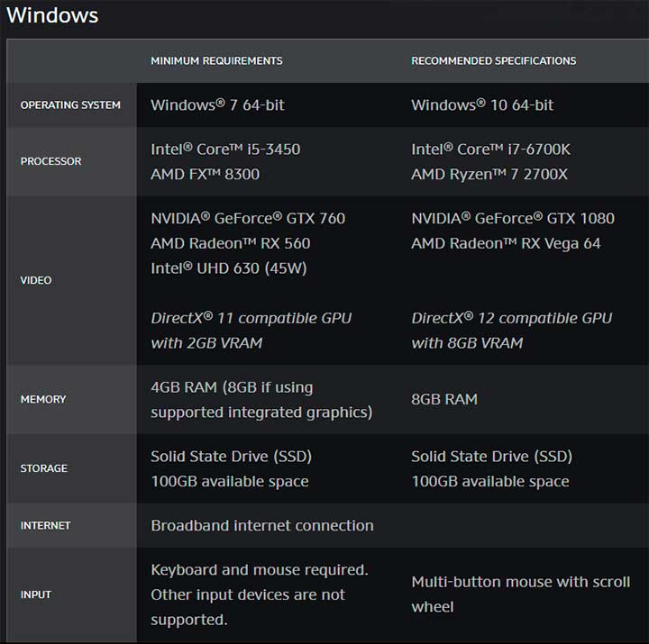Screen dimensions: 649x644
Task: Select "Windows® 7 64-bit" cell
Action: (x=217, y=105)
